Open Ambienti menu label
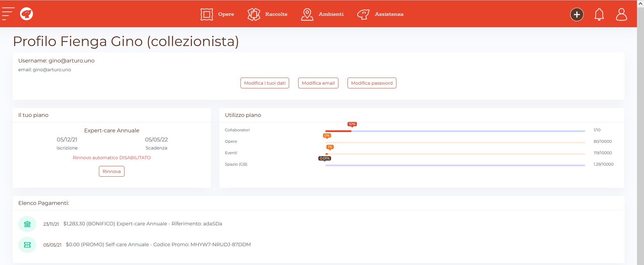 331,14
